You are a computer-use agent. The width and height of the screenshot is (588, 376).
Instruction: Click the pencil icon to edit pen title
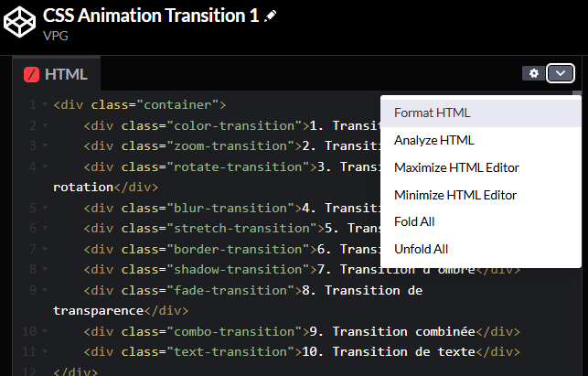coord(270,18)
